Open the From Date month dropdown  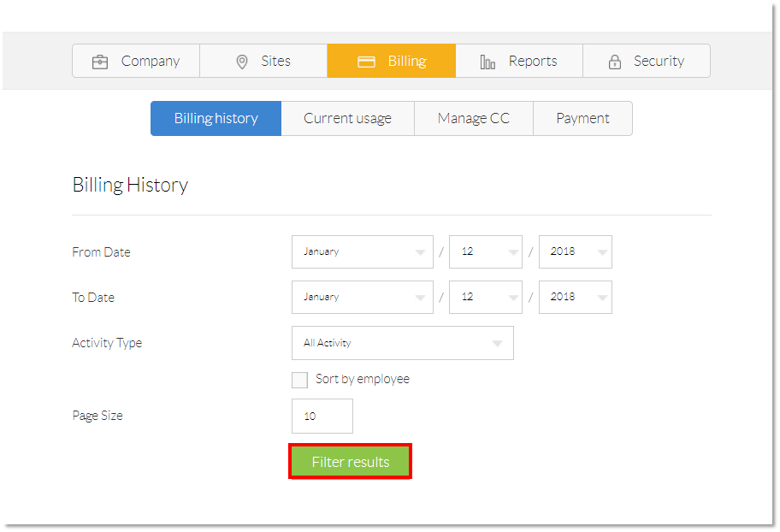point(362,251)
